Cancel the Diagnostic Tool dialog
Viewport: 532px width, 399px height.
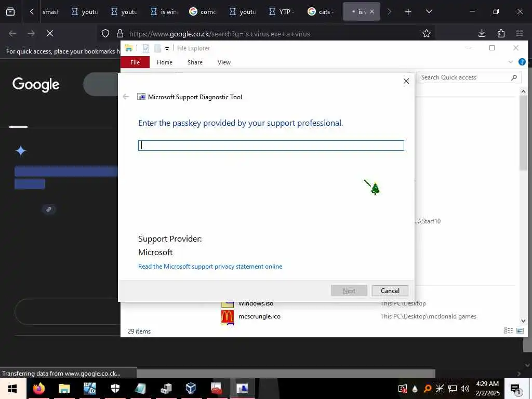390,291
